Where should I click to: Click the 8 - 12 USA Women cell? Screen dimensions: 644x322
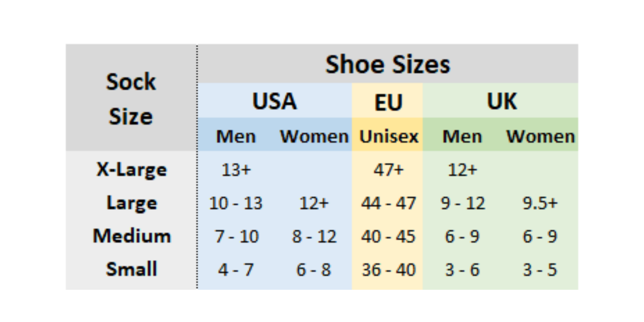tap(314, 236)
